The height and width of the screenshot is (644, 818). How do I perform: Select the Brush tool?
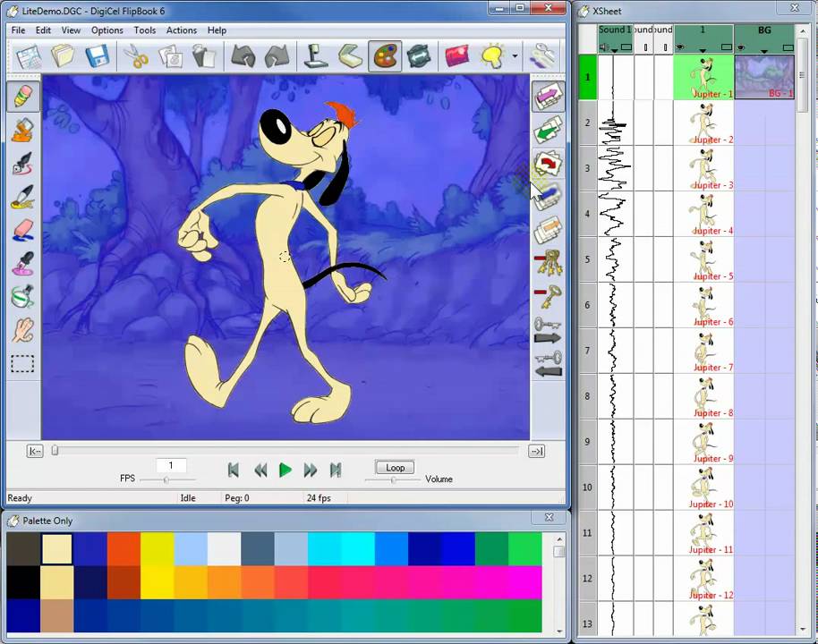click(x=23, y=197)
